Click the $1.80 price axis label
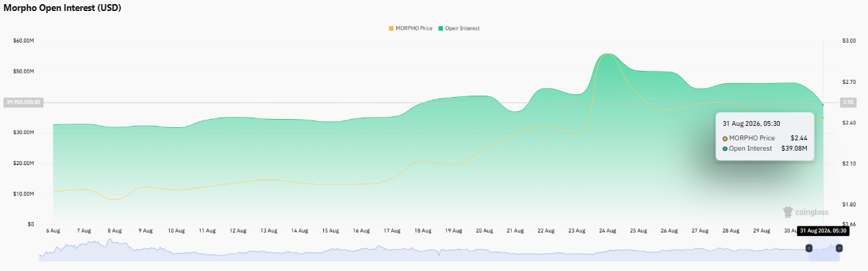 [849, 204]
